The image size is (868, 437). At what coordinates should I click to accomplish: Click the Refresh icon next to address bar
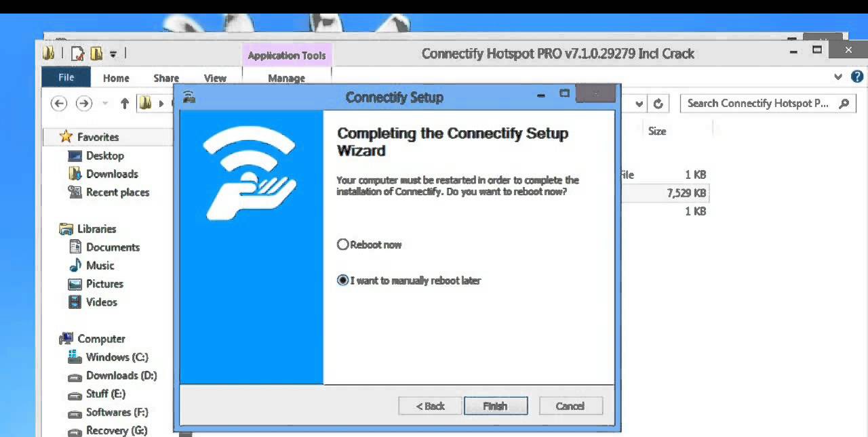pos(658,103)
